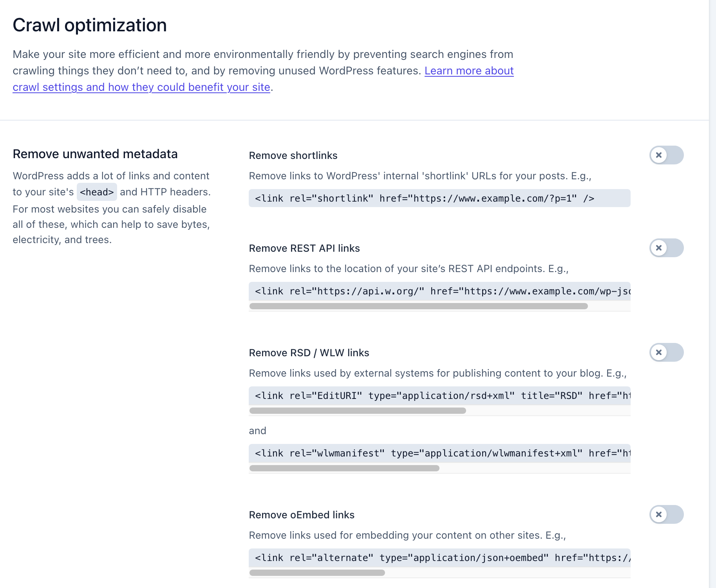The image size is (716, 588).
Task: Click the Crawl optimization page heading
Action: coord(90,25)
